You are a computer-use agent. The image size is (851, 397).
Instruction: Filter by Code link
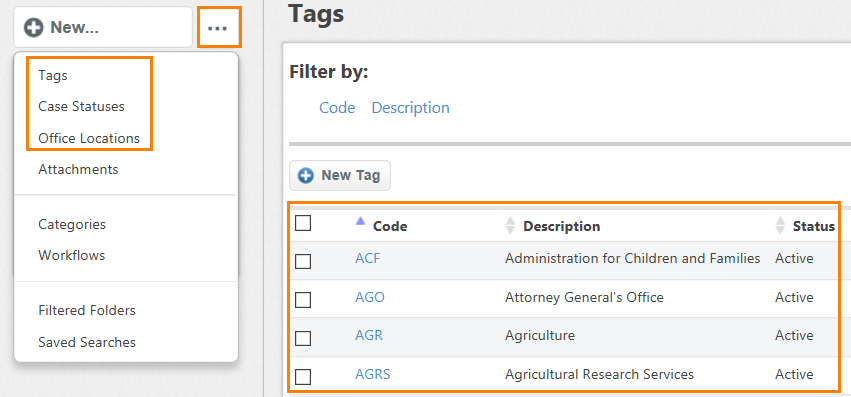click(x=337, y=108)
